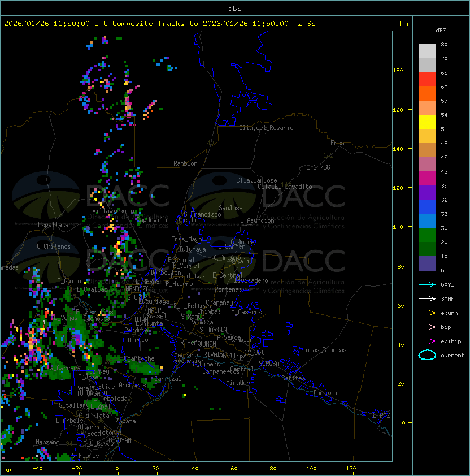Pick the magenta 42 dBZ color swatch
This screenshot has width=470, height=476.
coord(427,179)
